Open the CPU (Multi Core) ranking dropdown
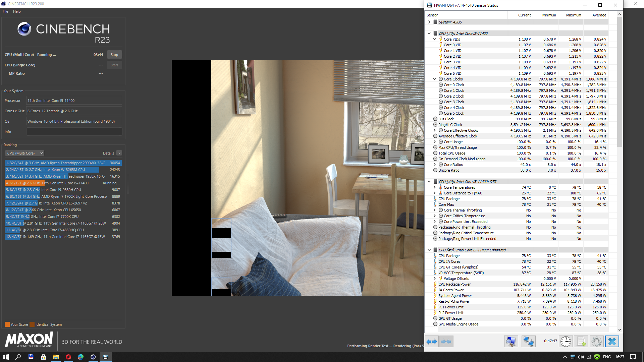This screenshot has height=362, width=644. coord(24,153)
